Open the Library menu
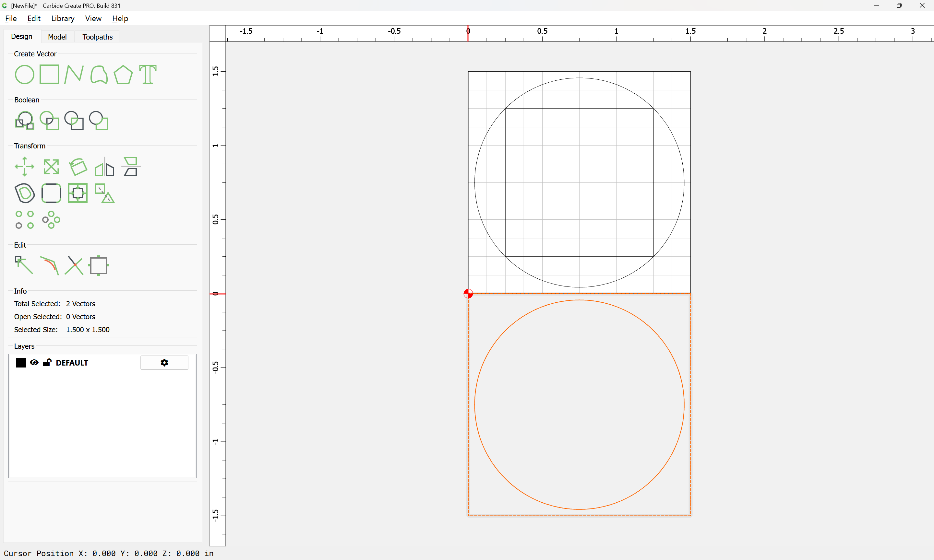Image resolution: width=934 pixels, height=560 pixels. (x=63, y=18)
